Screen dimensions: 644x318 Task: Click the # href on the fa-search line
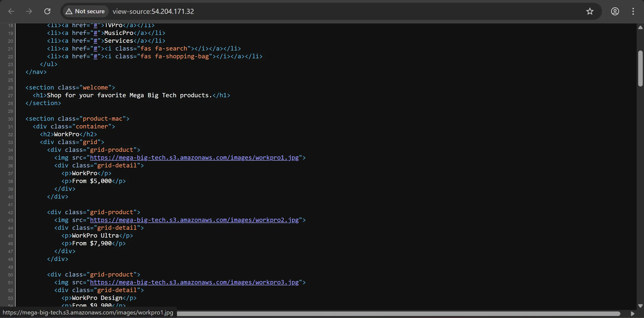coord(95,49)
